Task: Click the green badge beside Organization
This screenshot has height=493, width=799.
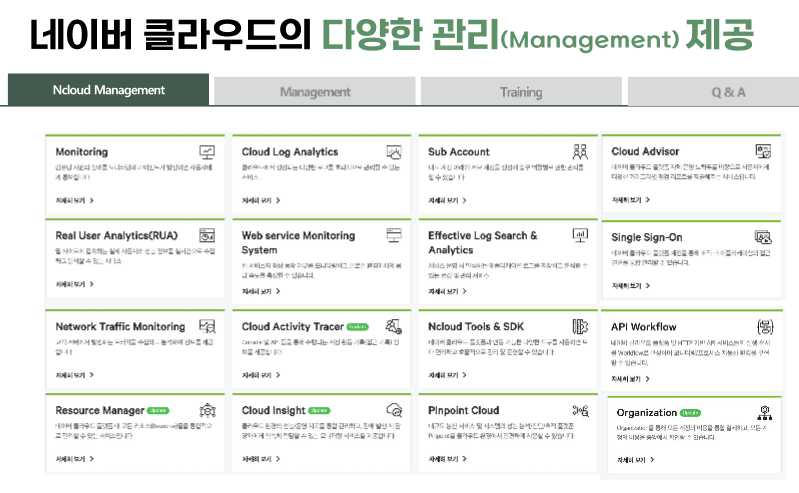Action: [x=690, y=413]
